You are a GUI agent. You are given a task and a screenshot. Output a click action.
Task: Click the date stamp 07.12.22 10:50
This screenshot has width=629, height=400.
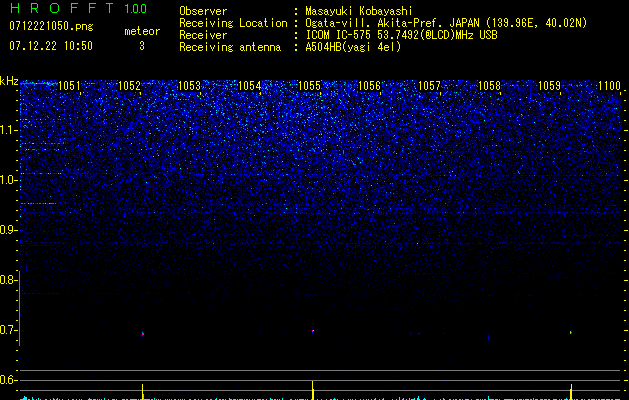pos(51,46)
